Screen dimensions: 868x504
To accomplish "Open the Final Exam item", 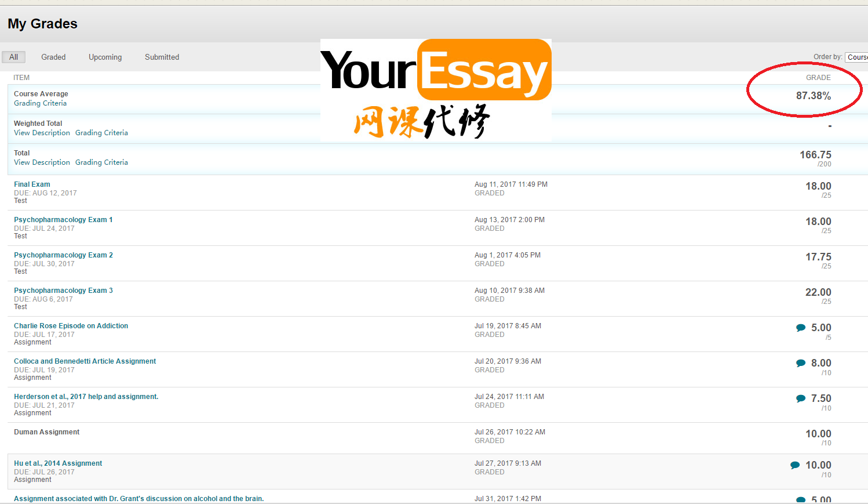I will [32, 184].
